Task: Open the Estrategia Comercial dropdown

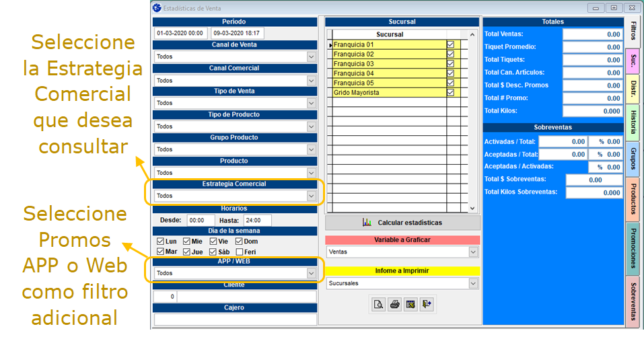Action: pyautogui.click(x=311, y=196)
